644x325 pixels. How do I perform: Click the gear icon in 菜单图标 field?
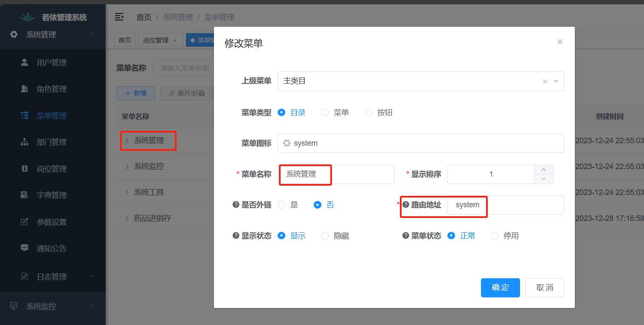point(287,143)
